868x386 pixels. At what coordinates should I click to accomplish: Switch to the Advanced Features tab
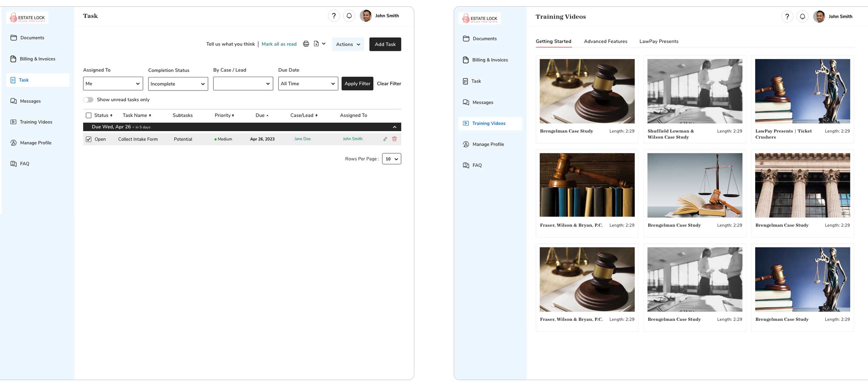tap(605, 42)
